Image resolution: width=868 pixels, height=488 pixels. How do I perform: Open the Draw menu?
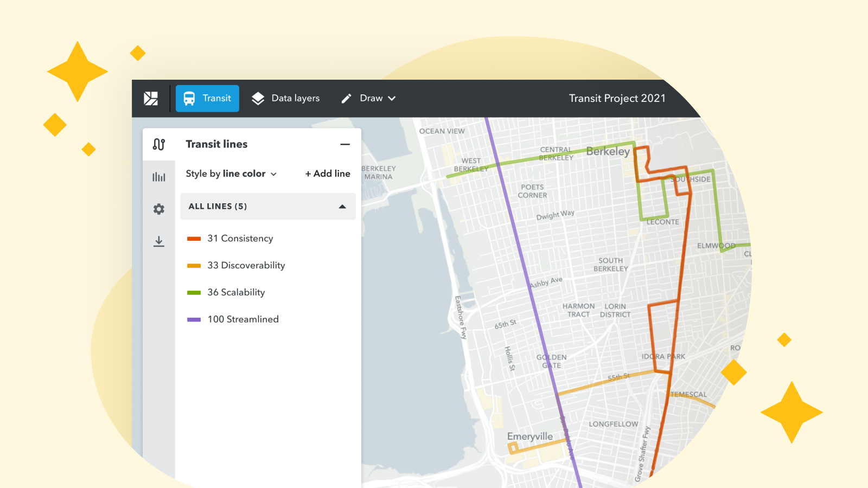[x=371, y=98]
